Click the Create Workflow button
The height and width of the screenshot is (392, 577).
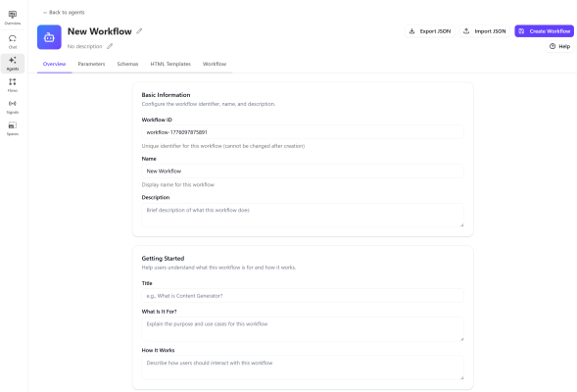544,31
